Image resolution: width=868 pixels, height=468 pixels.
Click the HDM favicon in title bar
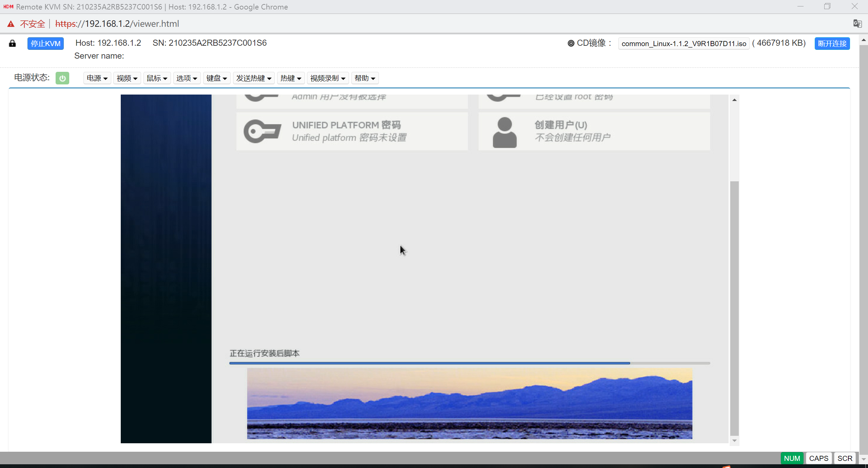click(8, 7)
